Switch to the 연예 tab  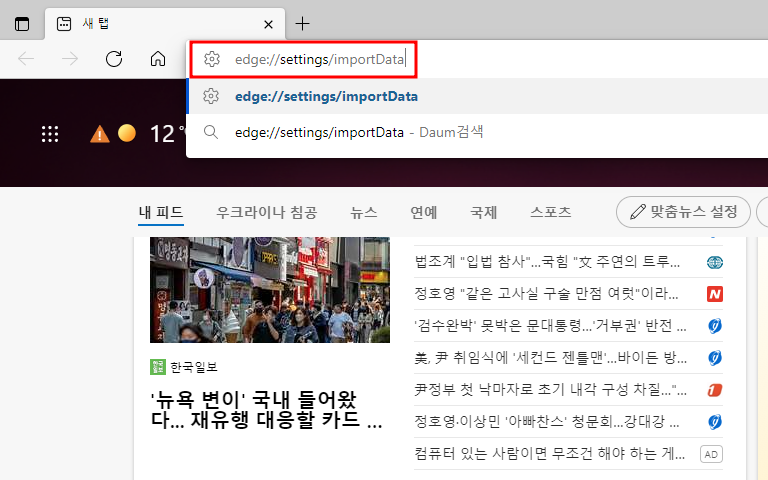(424, 212)
